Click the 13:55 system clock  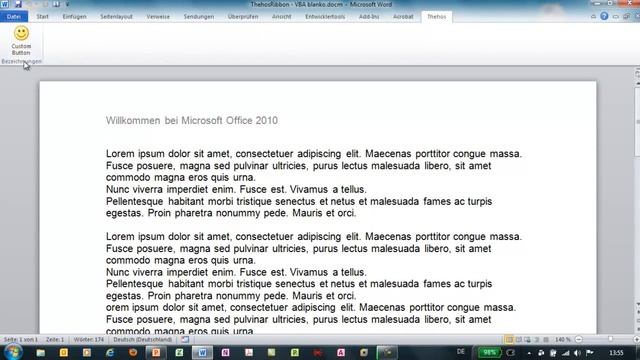[x=616, y=353]
